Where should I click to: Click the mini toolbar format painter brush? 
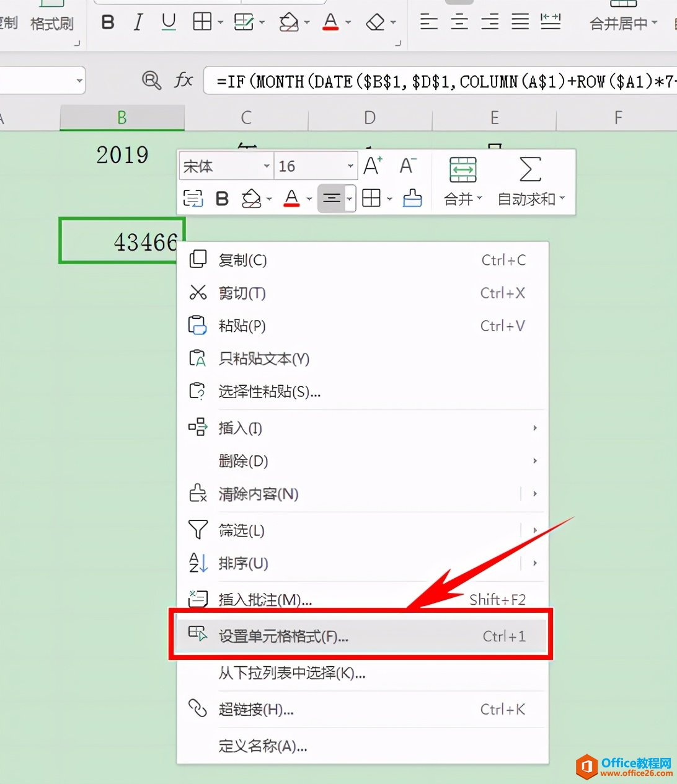pyautogui.click(x=412, y=198)
